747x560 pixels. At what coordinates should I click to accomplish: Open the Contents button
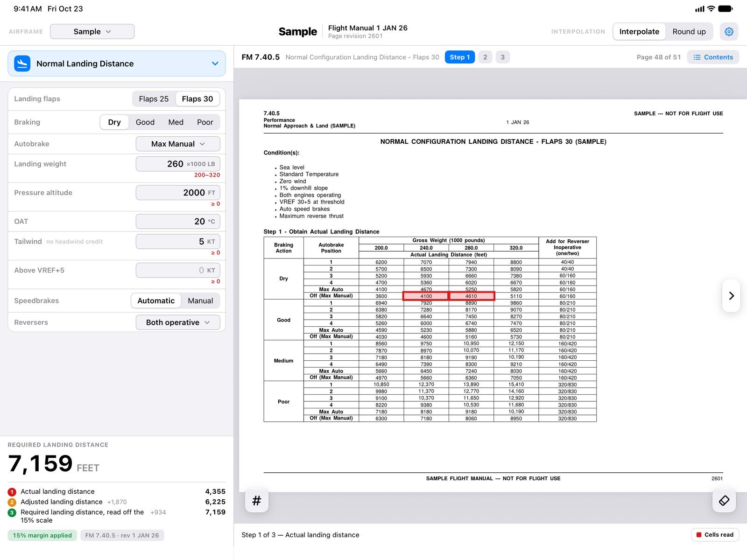pos(713,57)
